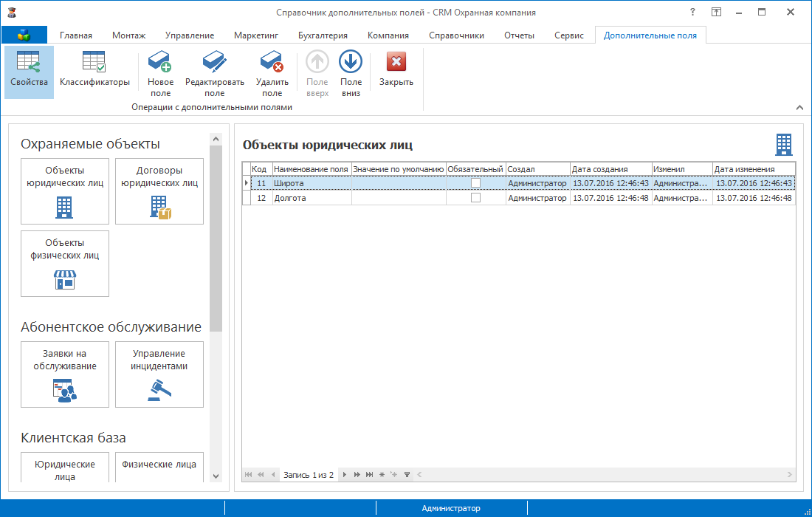Click the red Закрыть close icon

point(396,61)
